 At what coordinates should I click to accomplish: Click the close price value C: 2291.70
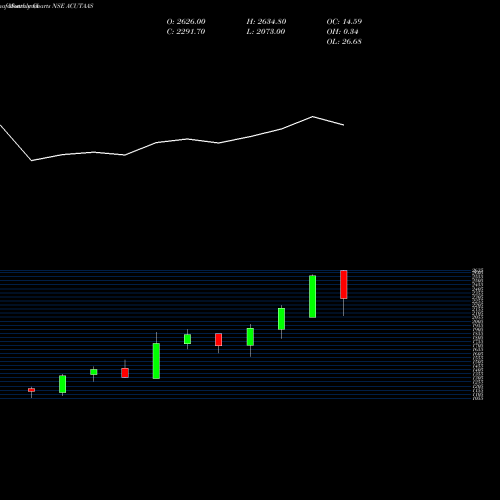pos(186,32)
